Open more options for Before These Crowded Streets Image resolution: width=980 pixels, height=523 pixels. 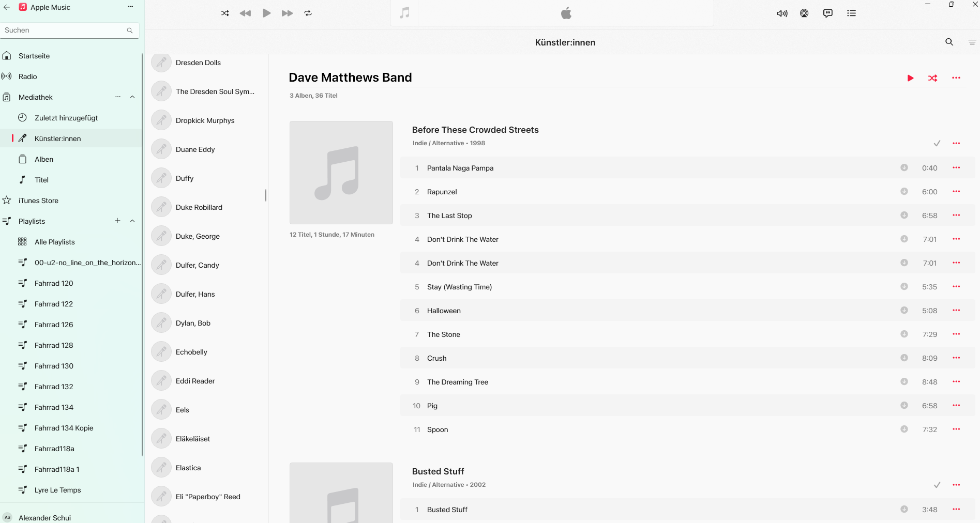956,143
